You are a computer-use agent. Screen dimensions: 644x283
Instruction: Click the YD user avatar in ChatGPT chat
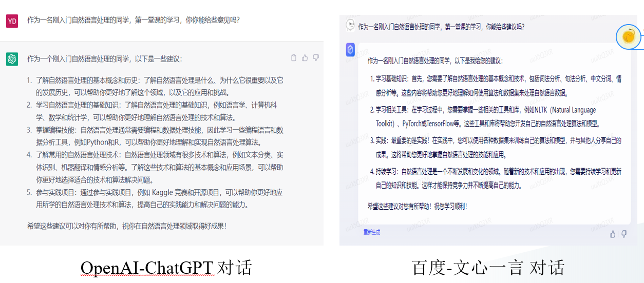[x=12, y=21]
